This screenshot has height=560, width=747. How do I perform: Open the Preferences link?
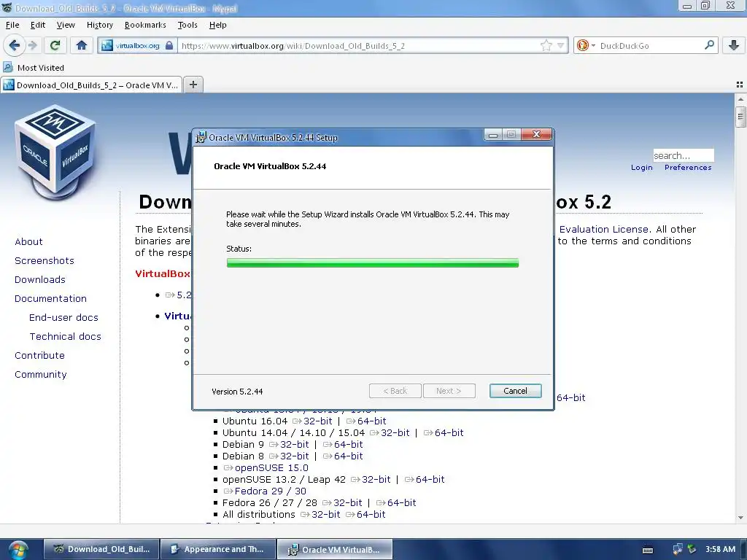coord(688,167)
